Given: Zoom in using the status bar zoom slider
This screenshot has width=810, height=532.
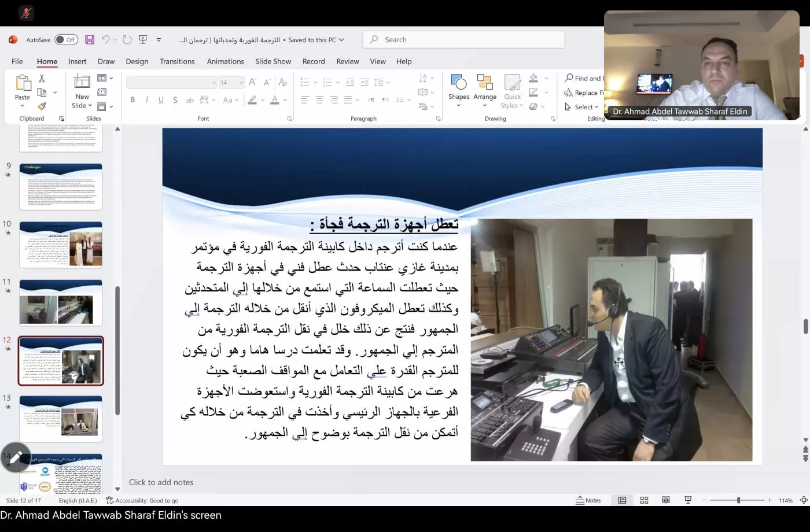Looking at the screenshot, I should pos(769,500).
